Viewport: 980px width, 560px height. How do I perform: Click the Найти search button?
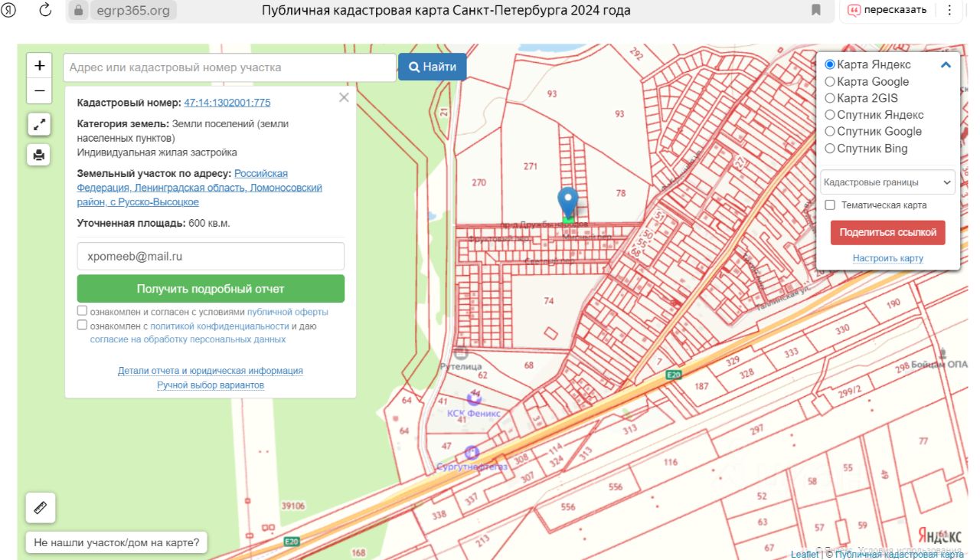pos(433,67)
